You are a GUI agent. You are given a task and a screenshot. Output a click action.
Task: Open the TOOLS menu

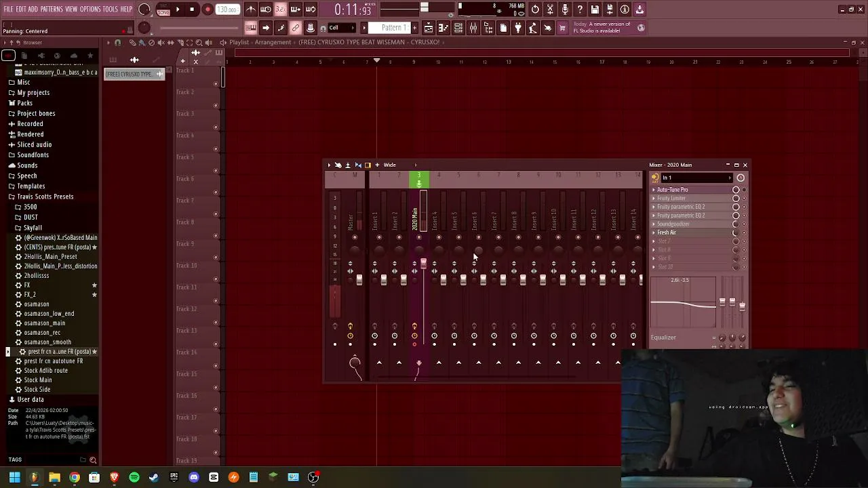[111, 9]
